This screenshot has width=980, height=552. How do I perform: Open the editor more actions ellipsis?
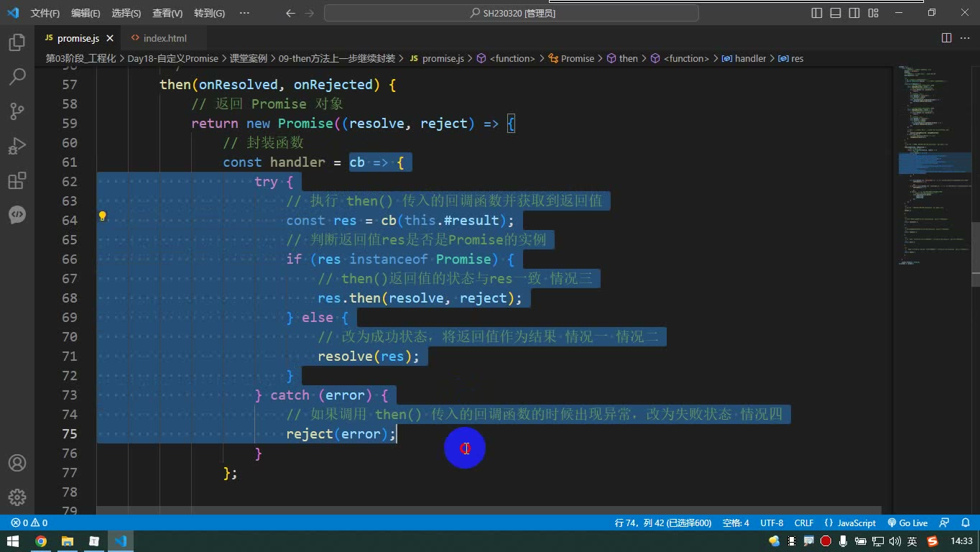pos(965,38)
